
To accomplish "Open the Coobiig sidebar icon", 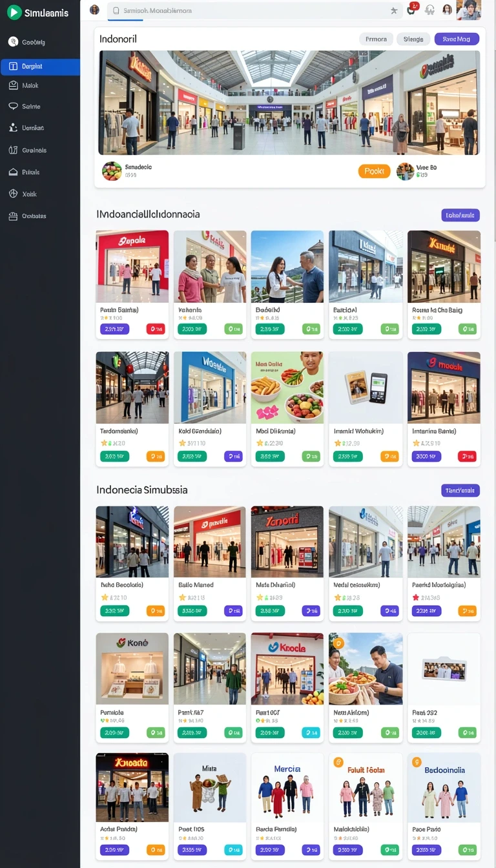I will pos(13,42).
